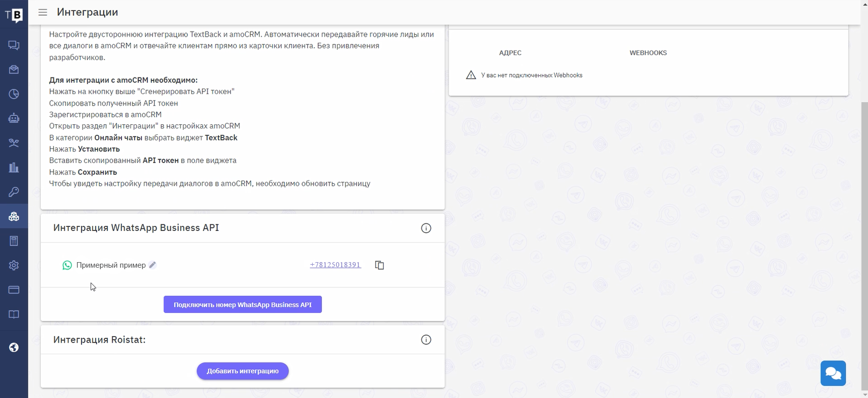The width and height of the screenshot is (868, 398).
Task: Open the chats section in sidebar
Action: tap(14, 45)
